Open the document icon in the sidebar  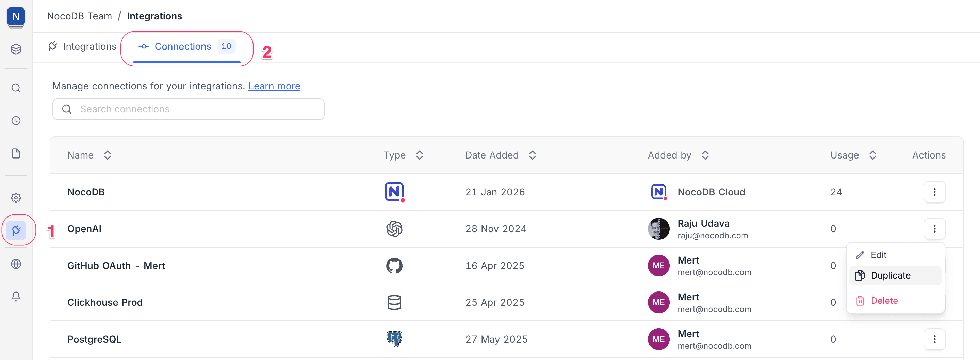coord(16,153)
